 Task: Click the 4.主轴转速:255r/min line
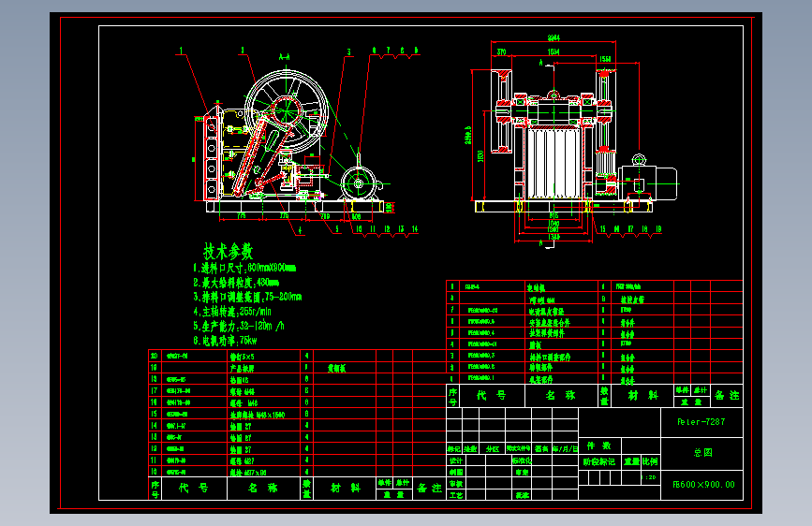[x=232, y=312]
